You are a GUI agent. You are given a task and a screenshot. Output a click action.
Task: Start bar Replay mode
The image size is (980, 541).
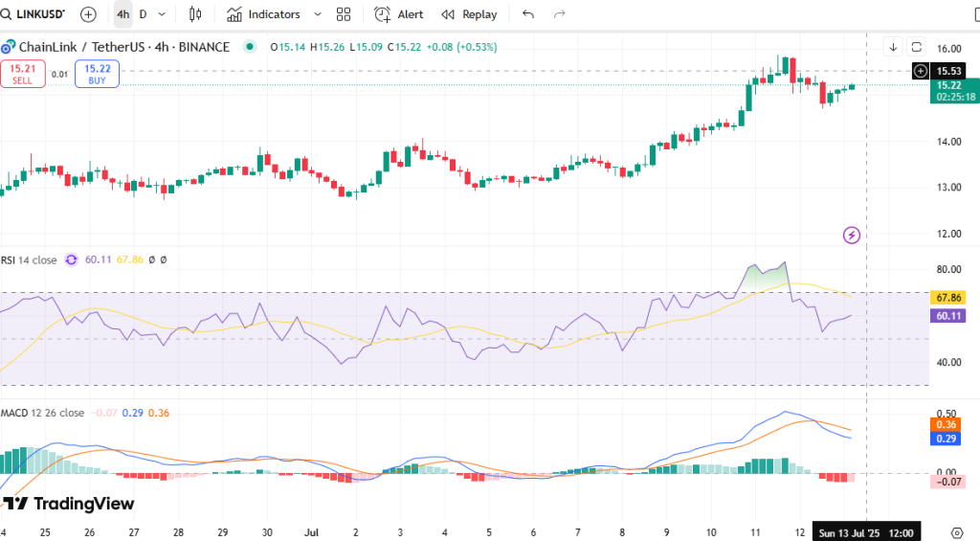[x=469, y=14]
